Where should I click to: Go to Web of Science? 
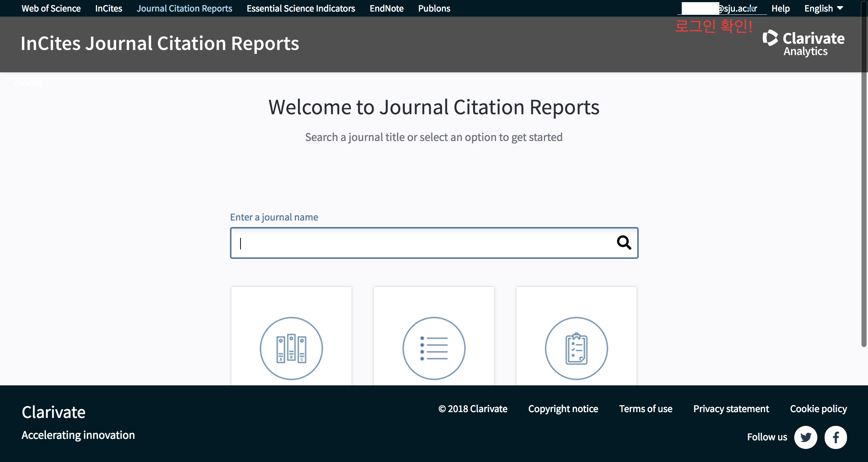[x=51, y=8]
